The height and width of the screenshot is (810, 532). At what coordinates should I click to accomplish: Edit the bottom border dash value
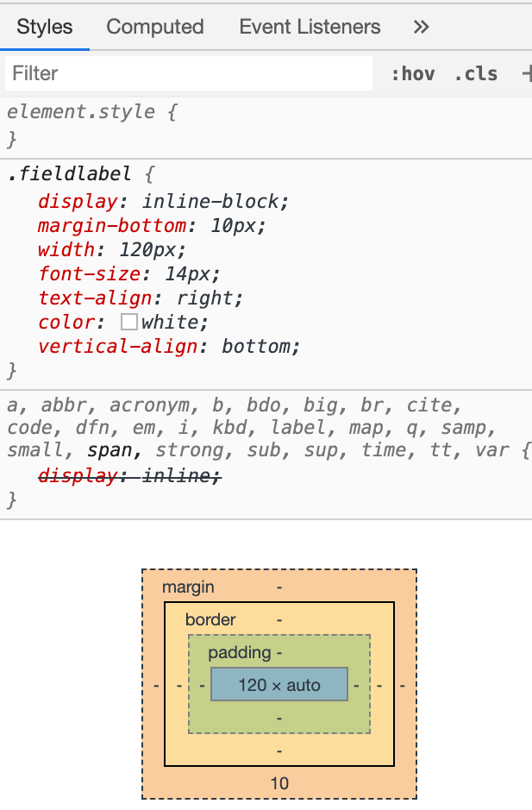(x=279, y=750)
